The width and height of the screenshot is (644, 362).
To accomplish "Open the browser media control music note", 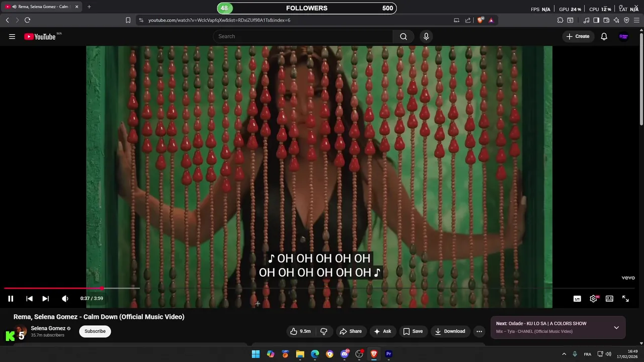I will (586, 20).
